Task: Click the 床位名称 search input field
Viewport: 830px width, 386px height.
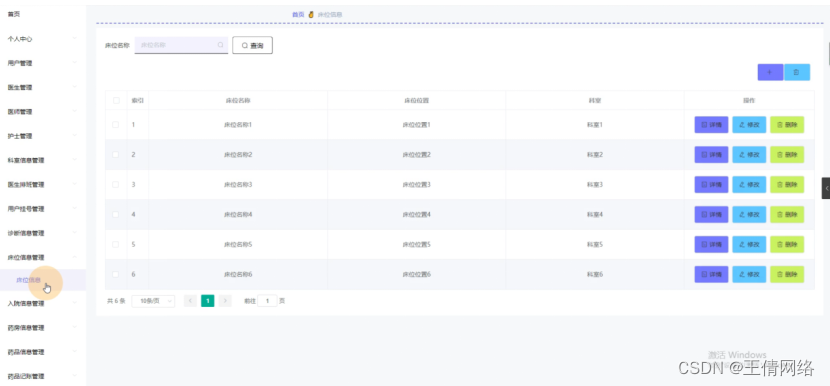Action: pyautogui.click(x=181, y=45)
